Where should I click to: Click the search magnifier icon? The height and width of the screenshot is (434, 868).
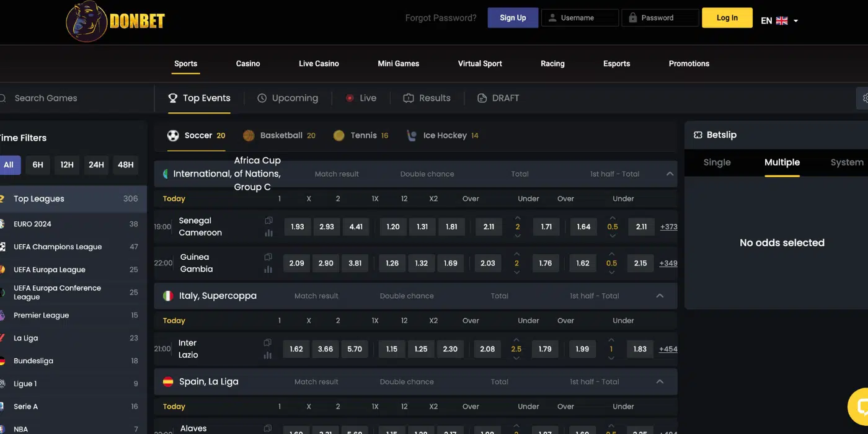[2, 98]
